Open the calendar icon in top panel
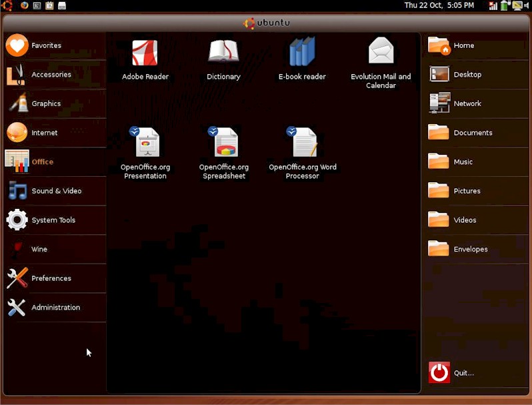The width and height of the screenshot is (532, 405). point(49,5)
